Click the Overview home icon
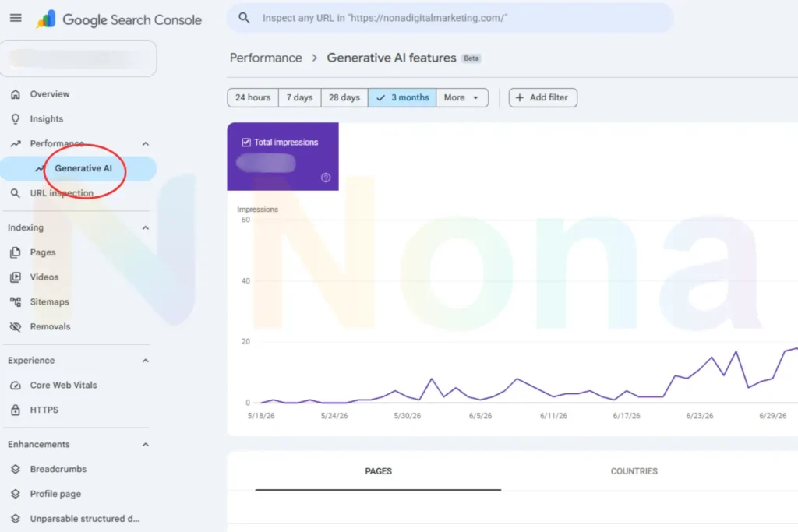The image size is (798, 532). [16, 94]
